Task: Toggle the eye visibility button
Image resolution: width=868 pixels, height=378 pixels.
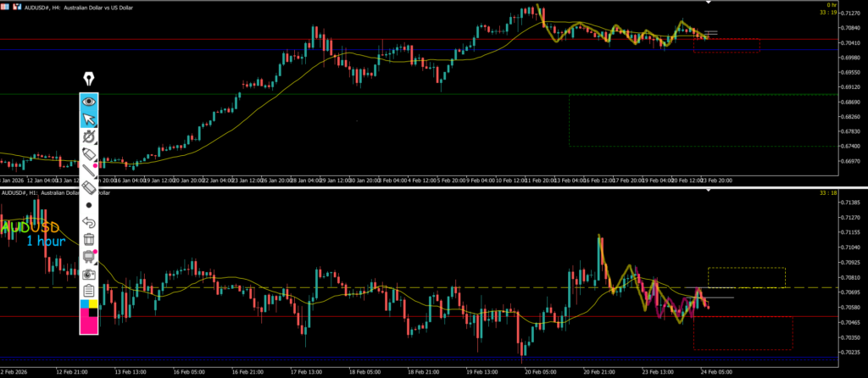Action: coord(89,102)
